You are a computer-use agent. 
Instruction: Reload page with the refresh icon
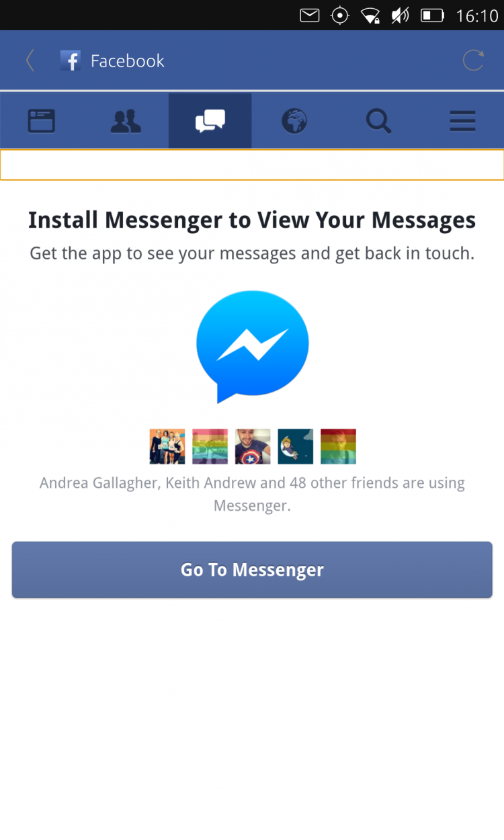point(473,60)
